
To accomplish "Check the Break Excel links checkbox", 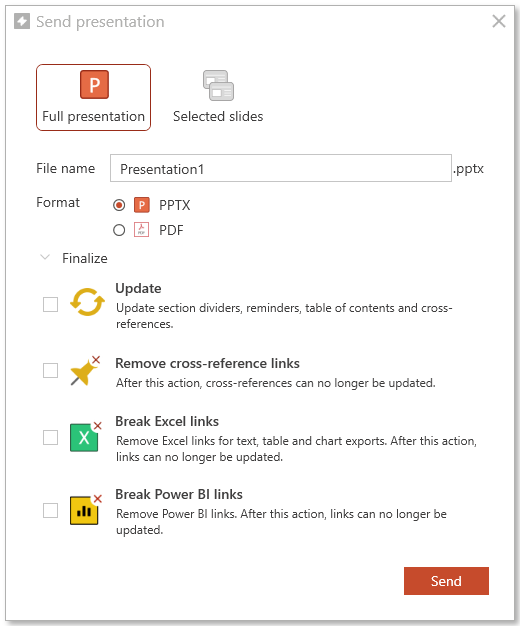I will pos(50,437).
